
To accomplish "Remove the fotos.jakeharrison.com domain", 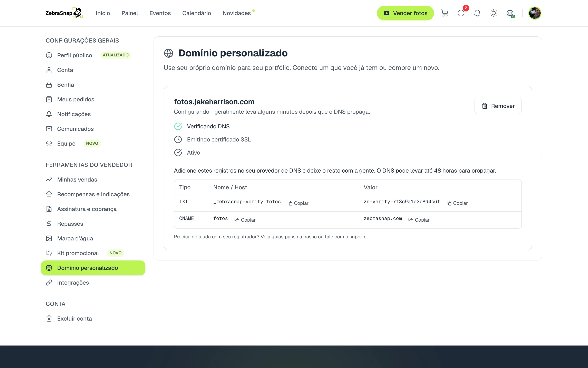I will click(x=498, y=106).
